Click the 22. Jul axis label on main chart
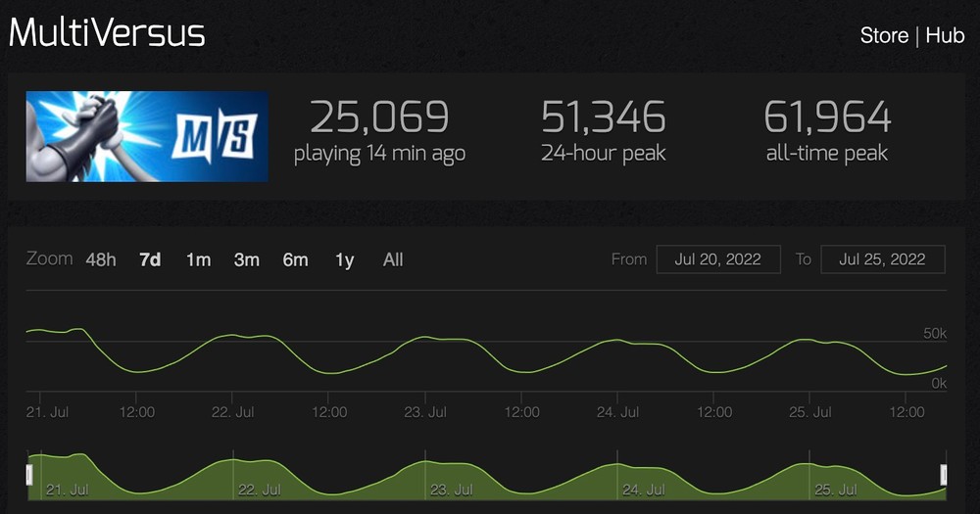The width and height of the screenshot is (980, 514). click(x=232, y=412)
